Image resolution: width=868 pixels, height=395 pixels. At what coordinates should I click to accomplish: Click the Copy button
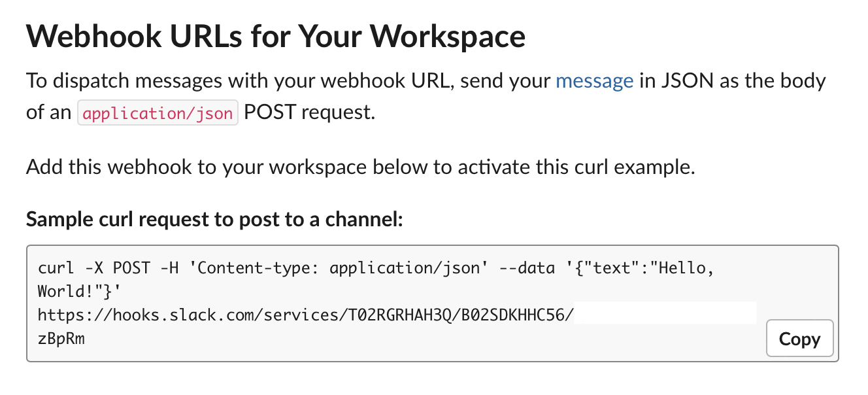799,338
